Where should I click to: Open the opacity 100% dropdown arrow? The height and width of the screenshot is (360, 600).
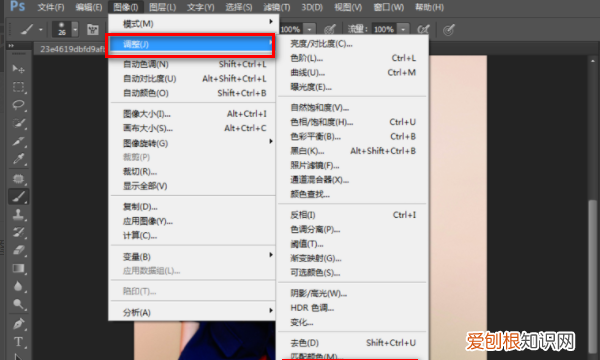309,29
